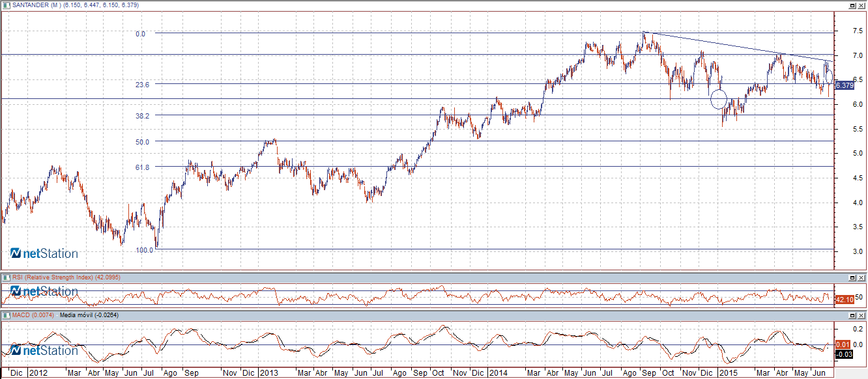This screenshot has width=868, height=379.
Task: Close the MACD indicator panel
Action: [861, 315]
